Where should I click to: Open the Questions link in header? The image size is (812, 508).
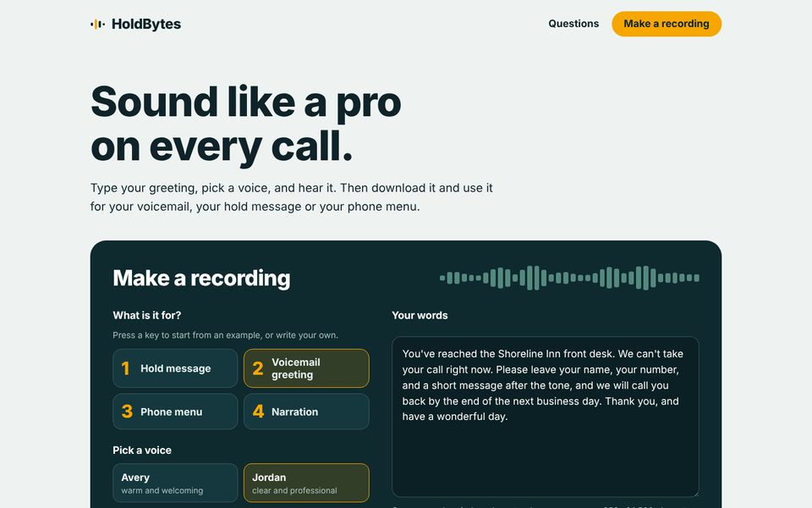(573, 24)
